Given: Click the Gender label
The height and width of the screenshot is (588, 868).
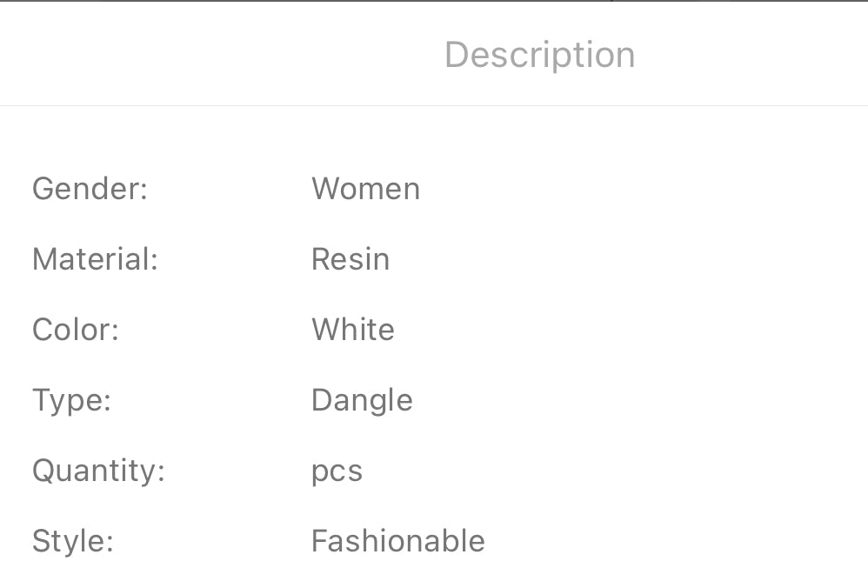Looking at the screenshot, I should point(90,189).
